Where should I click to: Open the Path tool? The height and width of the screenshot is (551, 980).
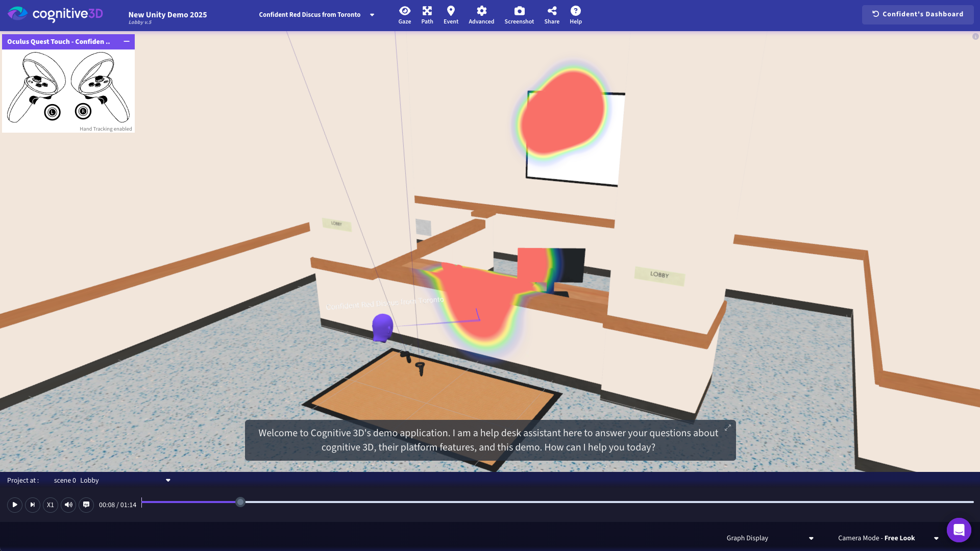[427, 15]
